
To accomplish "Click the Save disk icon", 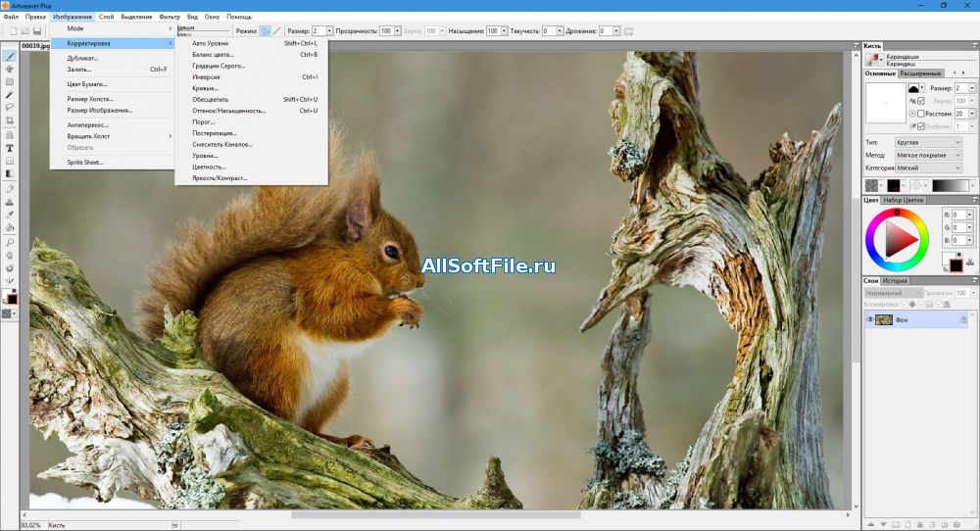I will point(36,31).
